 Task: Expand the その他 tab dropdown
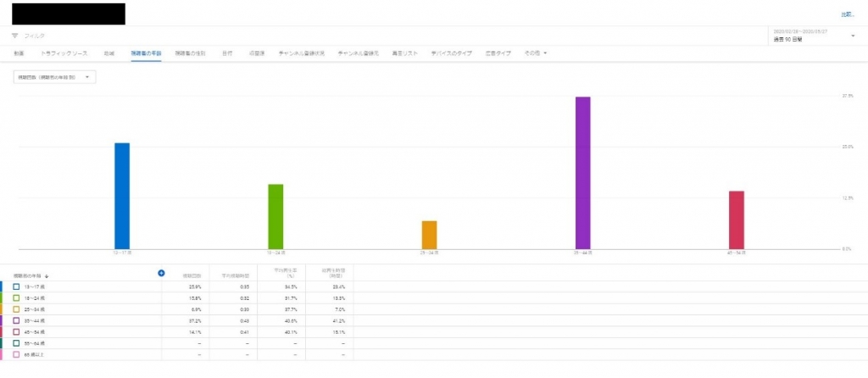click(536, 53)
